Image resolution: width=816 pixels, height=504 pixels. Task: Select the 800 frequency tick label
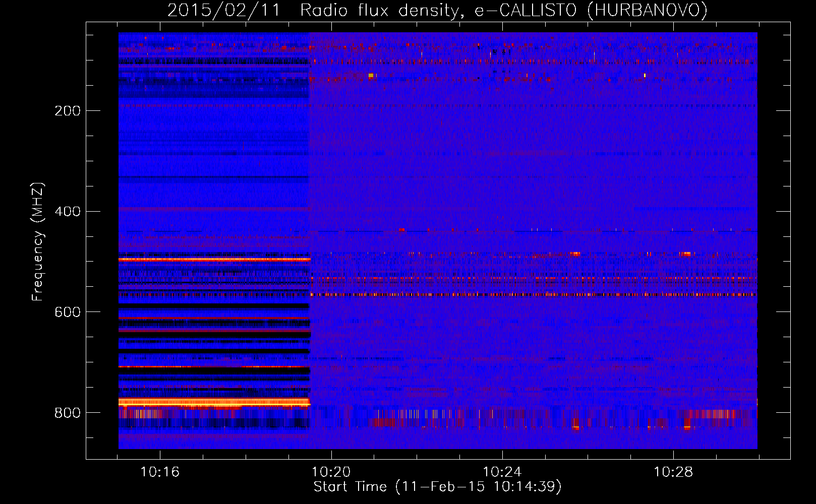click(x=68, y=413)
